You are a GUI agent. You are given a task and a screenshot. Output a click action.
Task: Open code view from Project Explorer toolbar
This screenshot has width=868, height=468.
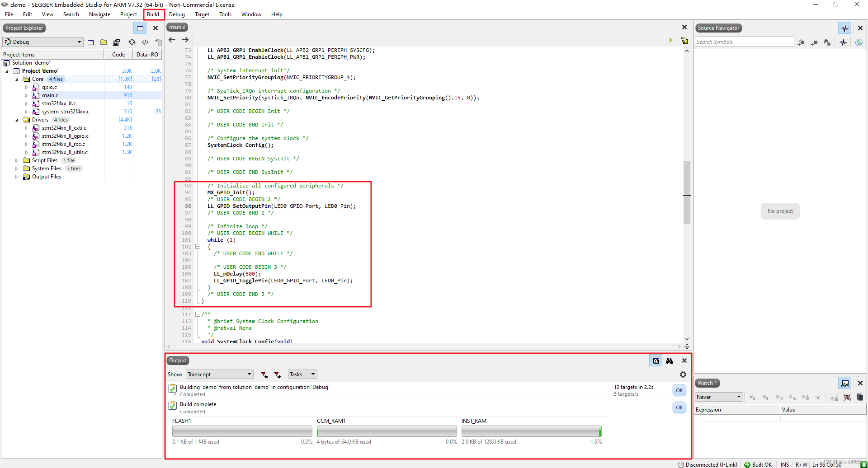pyautogui.click(x=145, y=42)
